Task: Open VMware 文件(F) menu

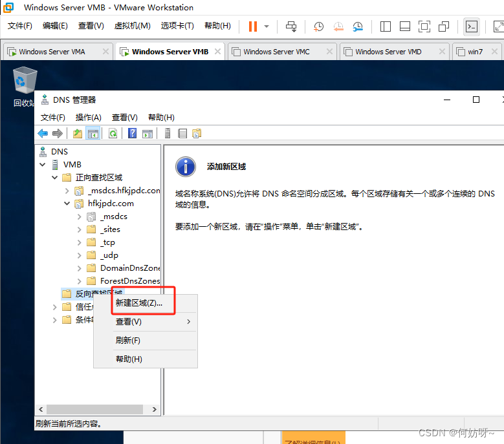Action: [x=20, y=26]
